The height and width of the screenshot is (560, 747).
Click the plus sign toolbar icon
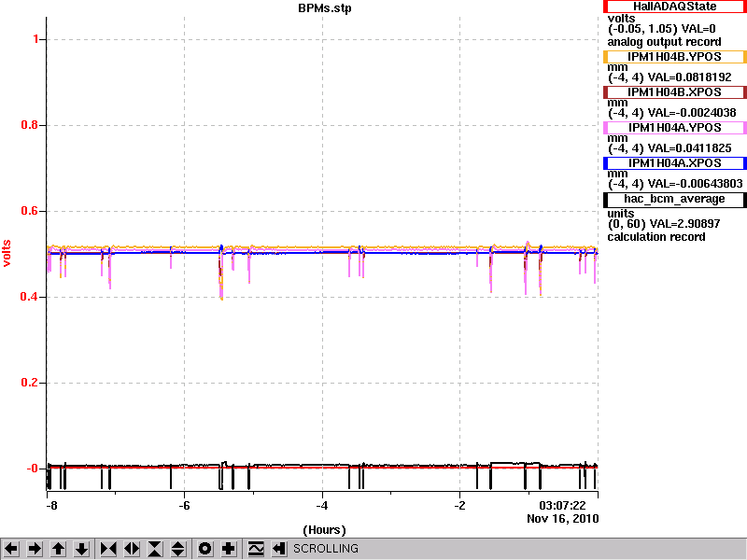coord(229,549)
